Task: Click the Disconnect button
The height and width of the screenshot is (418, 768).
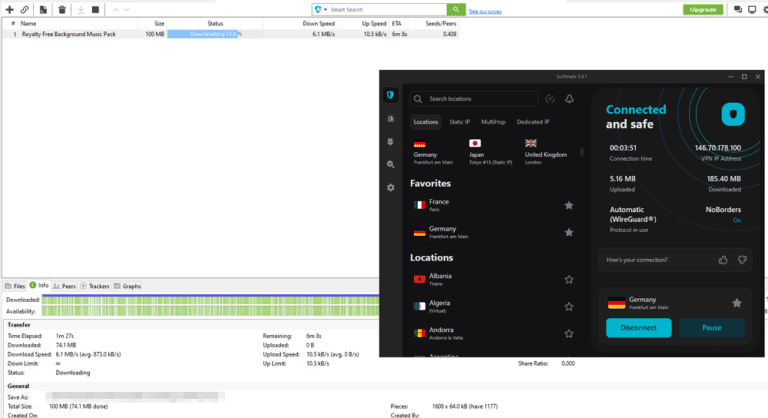Action: 638,327
